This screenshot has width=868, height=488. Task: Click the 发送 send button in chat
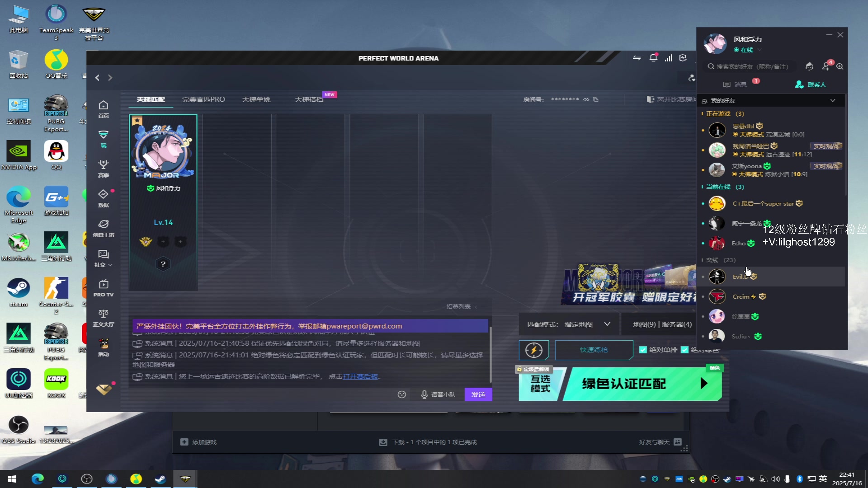point(478,394)
